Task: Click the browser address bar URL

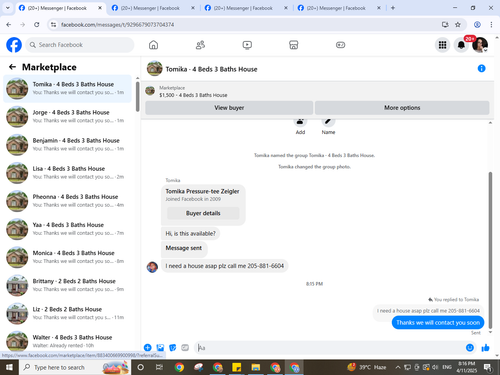Action: [117, 25]
